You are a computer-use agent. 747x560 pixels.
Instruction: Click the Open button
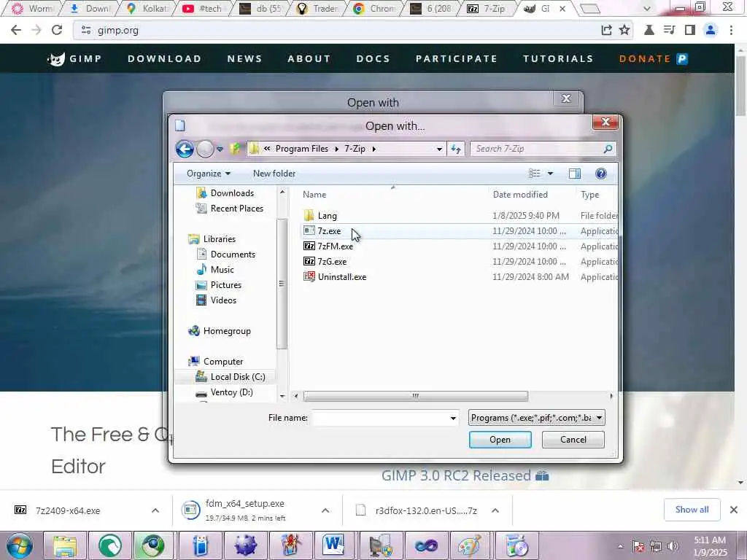pos(500,440)
